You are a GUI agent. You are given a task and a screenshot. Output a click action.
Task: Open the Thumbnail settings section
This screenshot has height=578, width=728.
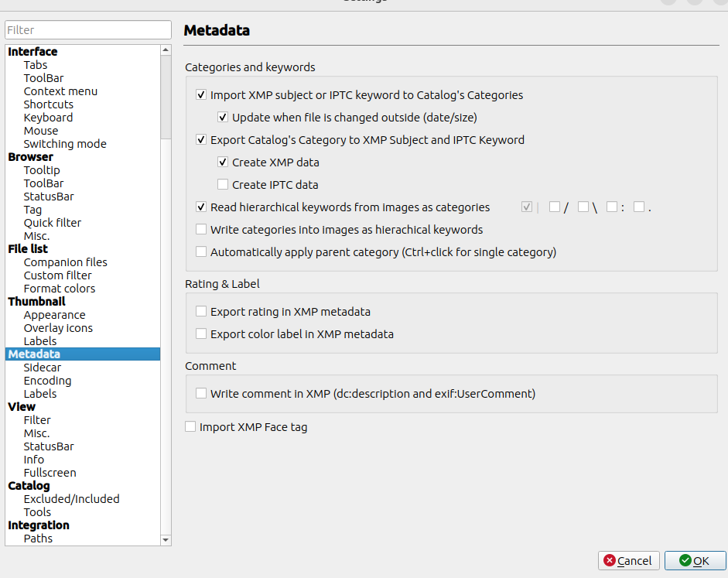pyautogui.click(x=36, y=302)
